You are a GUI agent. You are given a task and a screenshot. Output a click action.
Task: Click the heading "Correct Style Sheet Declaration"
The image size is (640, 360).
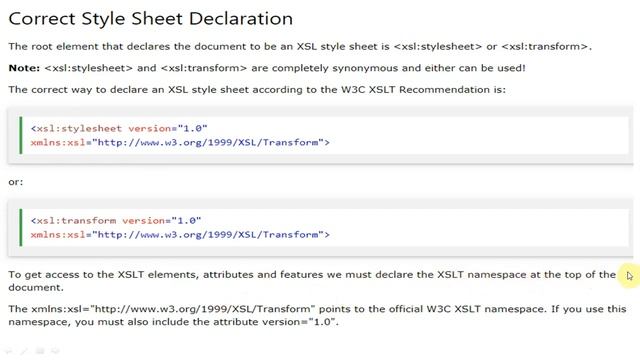pyautogui.click(x=151, y=19)
